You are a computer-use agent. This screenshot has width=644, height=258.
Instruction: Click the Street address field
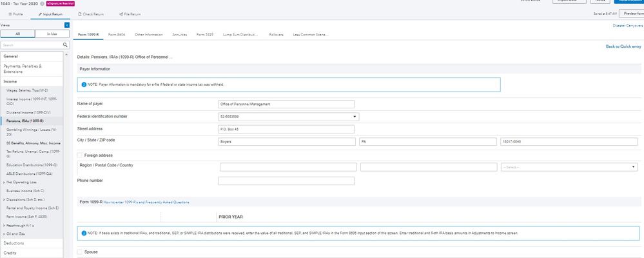click(286, 129)
